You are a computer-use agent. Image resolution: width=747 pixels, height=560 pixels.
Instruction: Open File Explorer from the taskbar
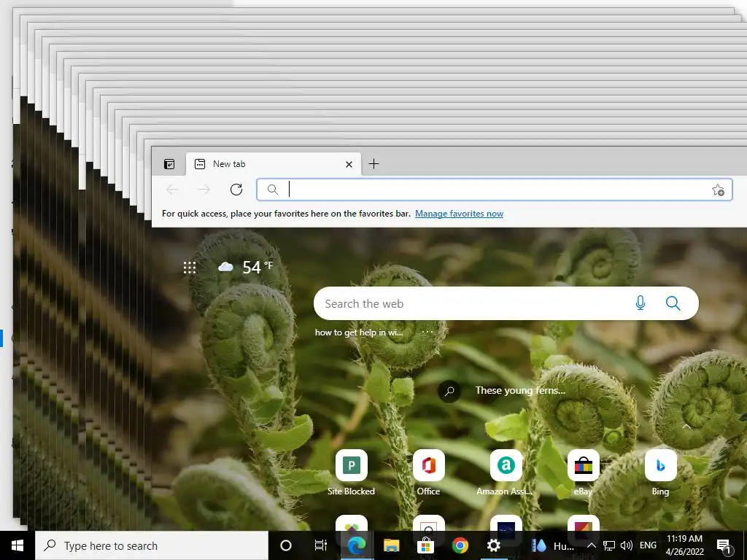pos(391,545)
